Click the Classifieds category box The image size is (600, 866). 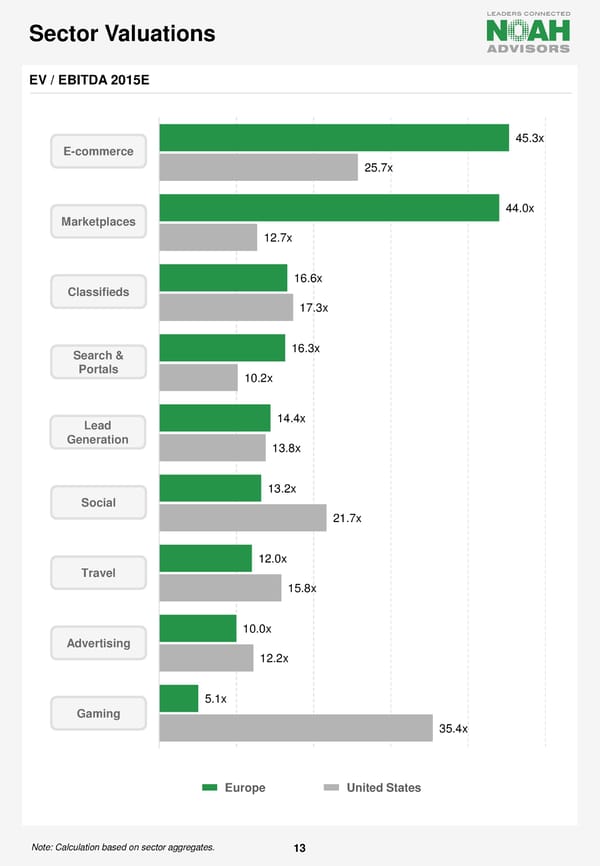[x=98, y=292]
